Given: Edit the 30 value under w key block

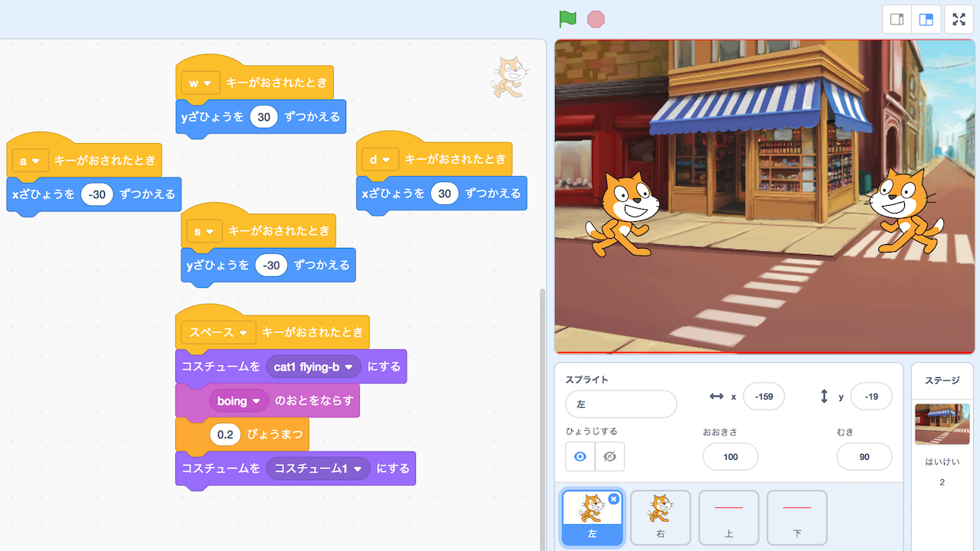Looking at the screenshot, I should click(264, 117).
